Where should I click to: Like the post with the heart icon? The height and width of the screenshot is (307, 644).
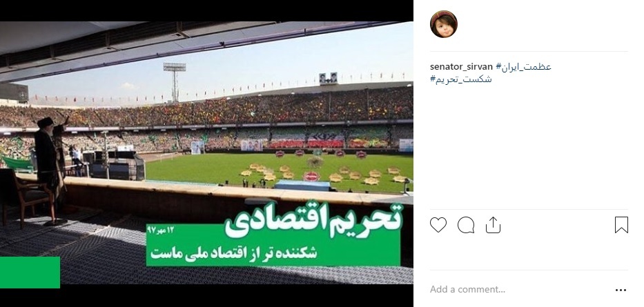click(438, 225)
